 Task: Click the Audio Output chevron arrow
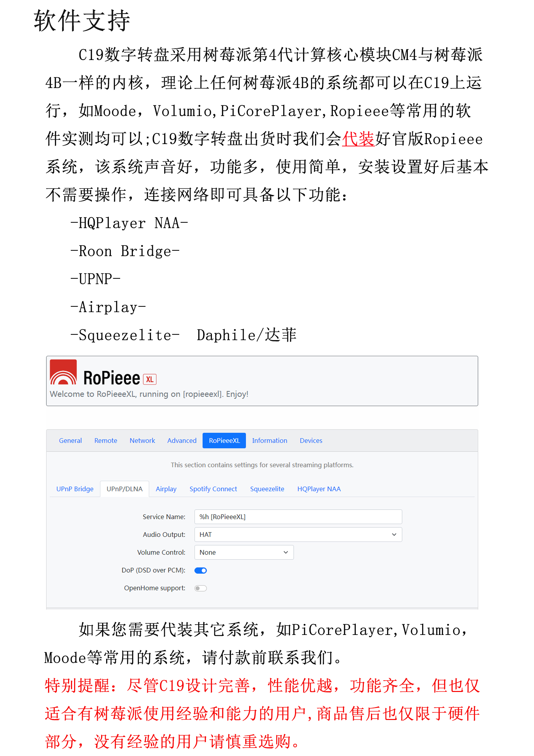tap(394, 535)
